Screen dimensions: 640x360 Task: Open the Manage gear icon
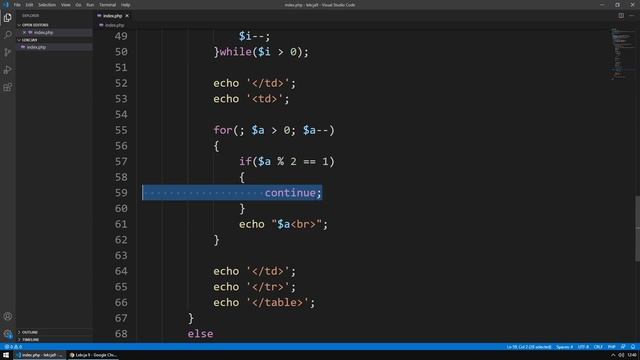(7, 334)
